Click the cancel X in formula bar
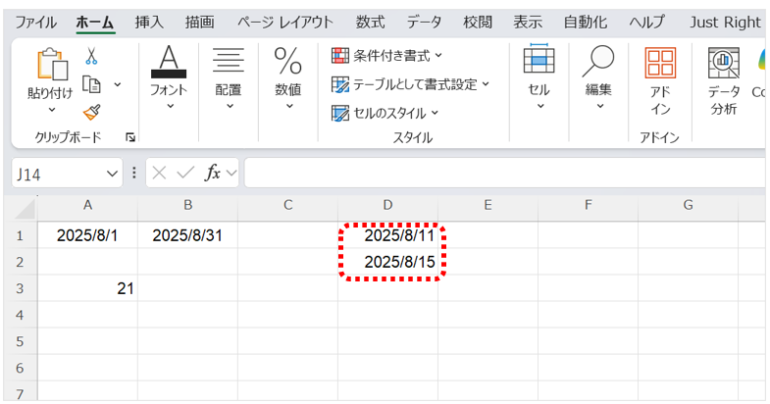The image size is (770, 404). point(159,173)
